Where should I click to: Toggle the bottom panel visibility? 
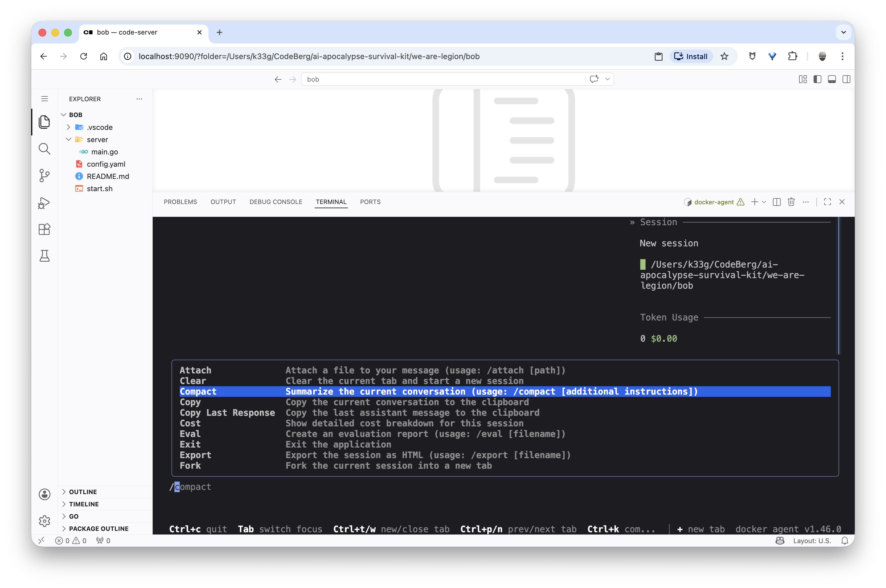pyautogui.click(x=832, y=79)
